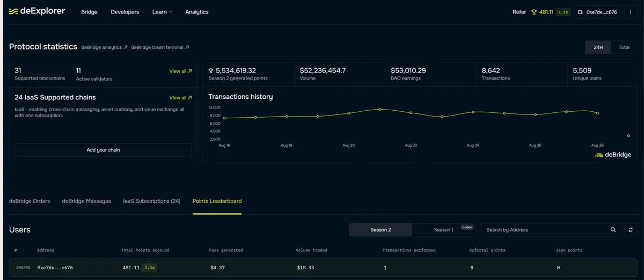Click IaaS points column header
This screenshot has height=280, width=644.
pyautogui.click(x=569, y=250)
